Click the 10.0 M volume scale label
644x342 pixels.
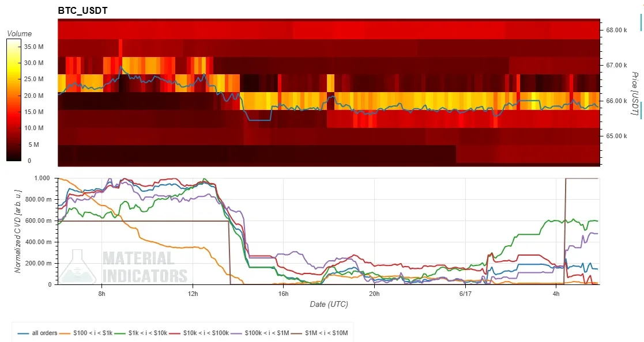coord(33,128)
